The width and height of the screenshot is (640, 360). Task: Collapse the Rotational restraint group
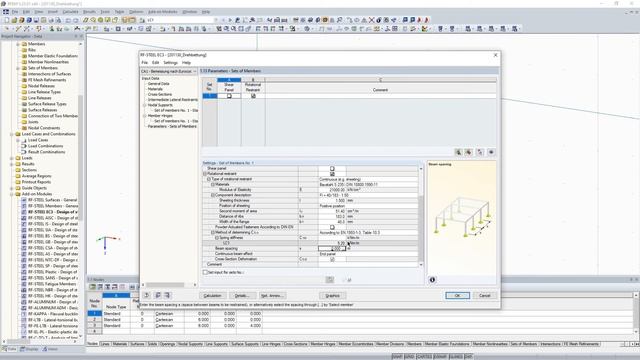coord(205,174)
